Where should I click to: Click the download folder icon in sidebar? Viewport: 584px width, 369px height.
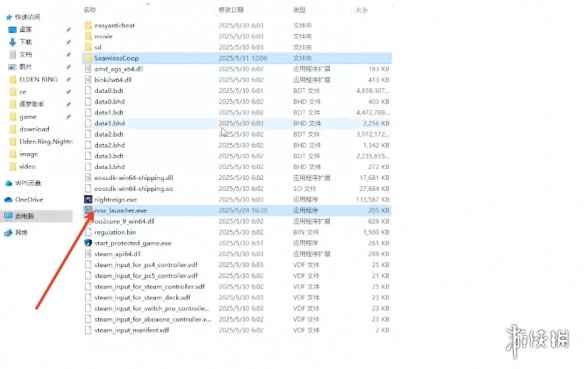point(13,129)
